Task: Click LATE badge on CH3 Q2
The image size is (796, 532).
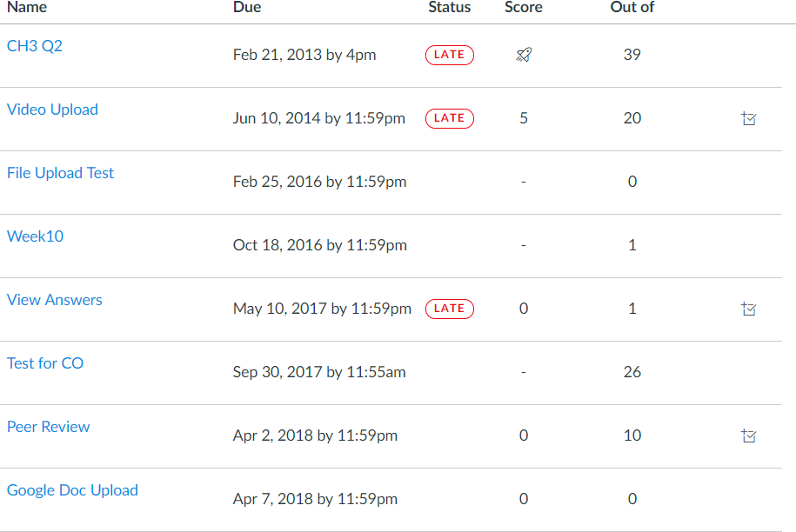Action: pyautogui.click(x=449, y=55)
